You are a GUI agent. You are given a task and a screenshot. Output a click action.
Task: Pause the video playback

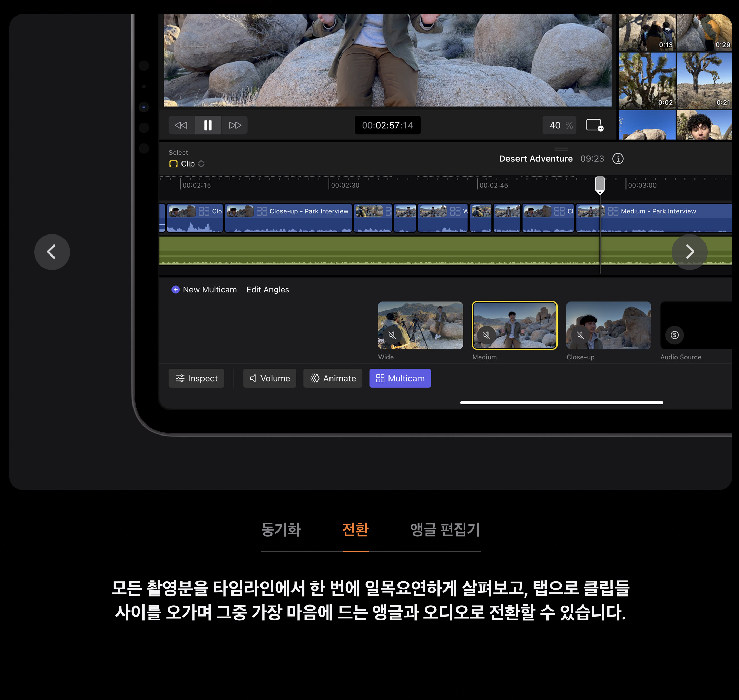(208, 126)
